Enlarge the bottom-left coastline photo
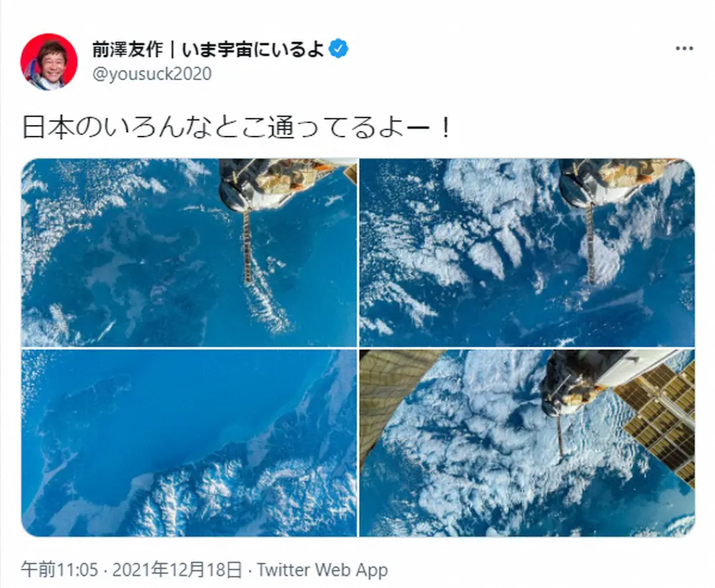715x588 pixels. (x=189, y=443)
